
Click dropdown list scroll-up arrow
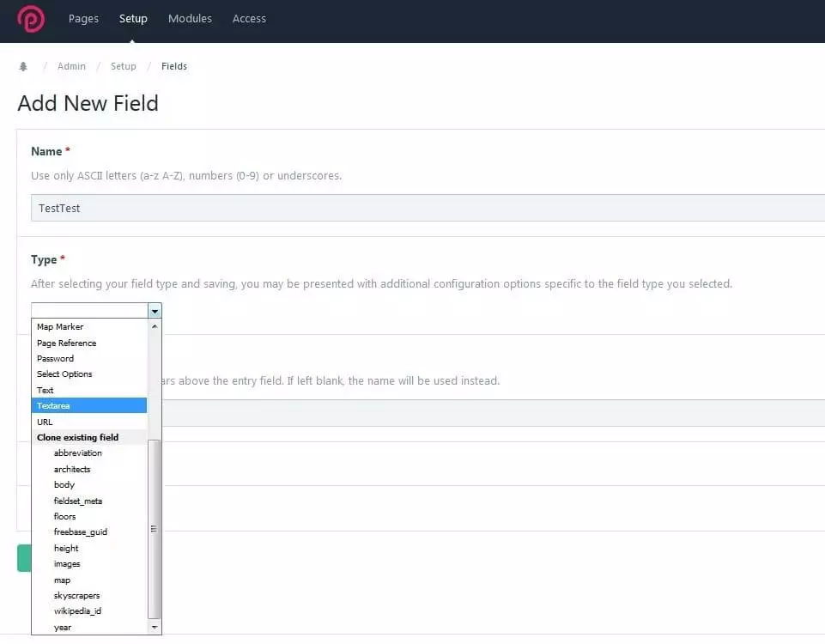155,326
